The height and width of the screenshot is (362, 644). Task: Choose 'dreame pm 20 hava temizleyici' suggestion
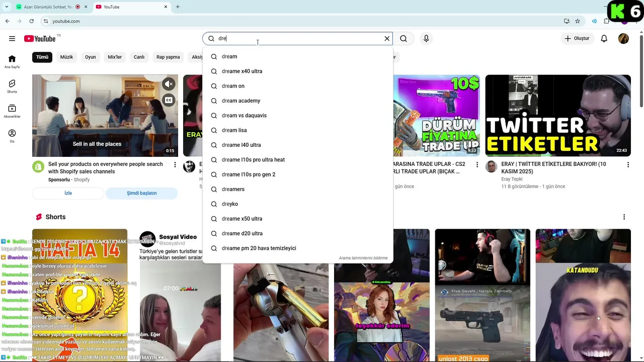pos(297,248)
